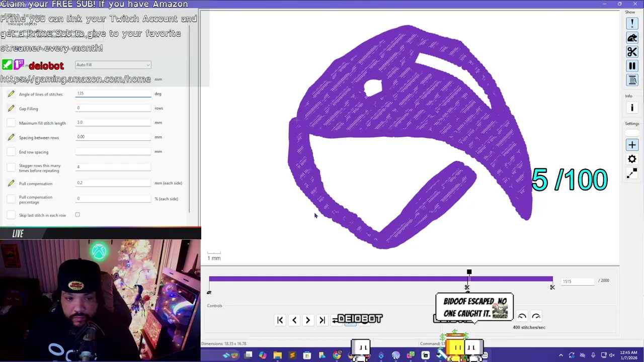
Task: Open File Explorer from the taskbar
Action: pos(278,355)
